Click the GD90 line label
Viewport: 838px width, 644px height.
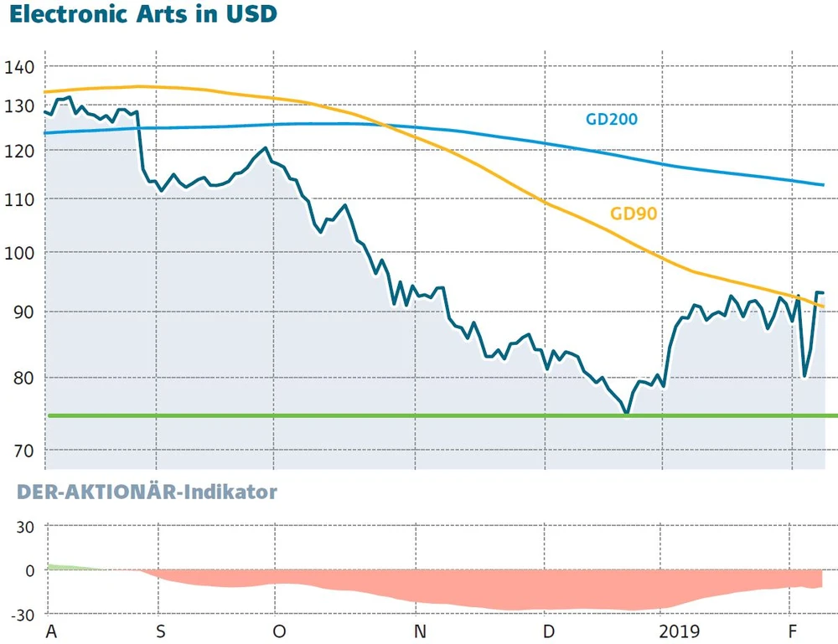[633, 214]
